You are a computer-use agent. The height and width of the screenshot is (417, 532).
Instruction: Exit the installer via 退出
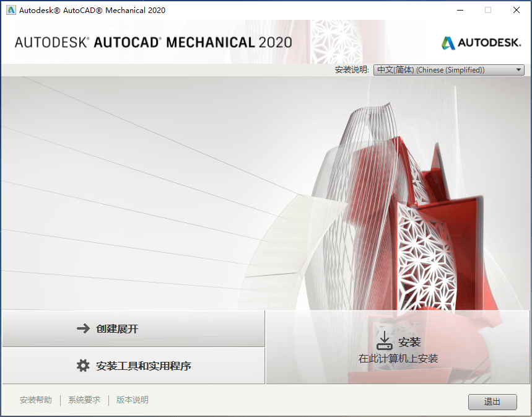click(x=492, y=402)
